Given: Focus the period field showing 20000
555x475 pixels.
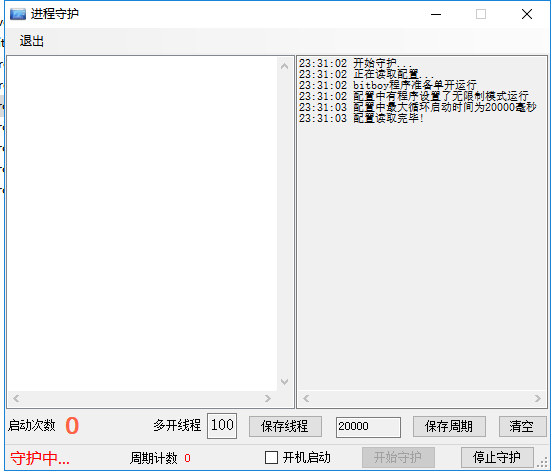Looking at the screenshot, I should (x=368, y=427).
